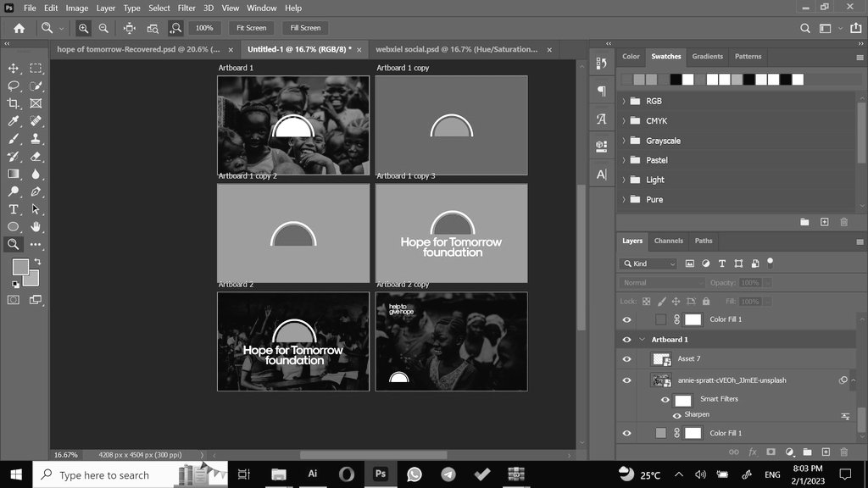Select the Zoom tool in toolbox

pyautogui.click(x=14, y=244)
